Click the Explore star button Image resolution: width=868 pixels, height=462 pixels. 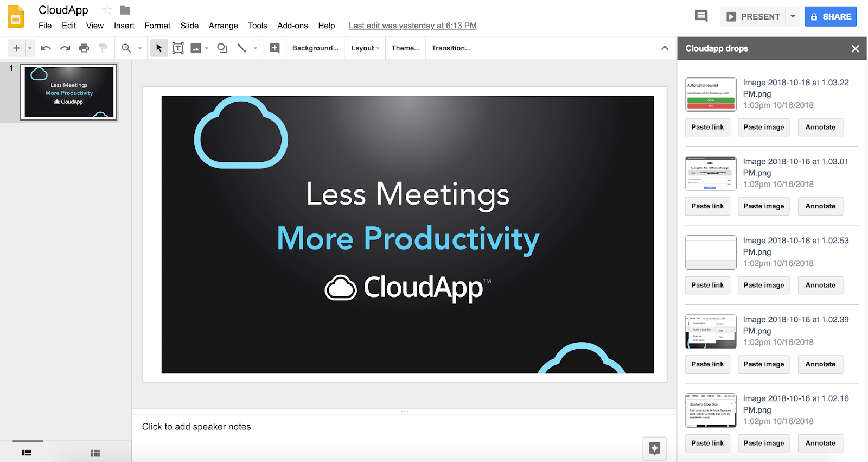point(655,448)
